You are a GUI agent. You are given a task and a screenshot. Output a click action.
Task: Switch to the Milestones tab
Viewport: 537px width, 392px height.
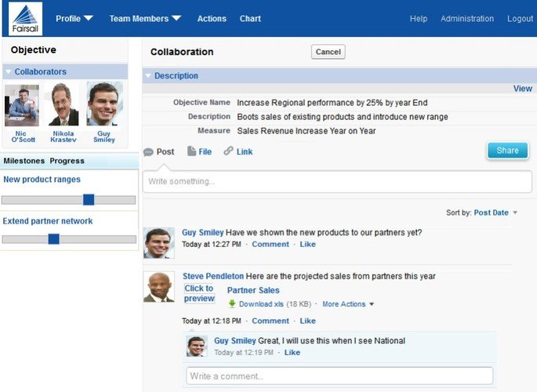(x=24, y=161)
